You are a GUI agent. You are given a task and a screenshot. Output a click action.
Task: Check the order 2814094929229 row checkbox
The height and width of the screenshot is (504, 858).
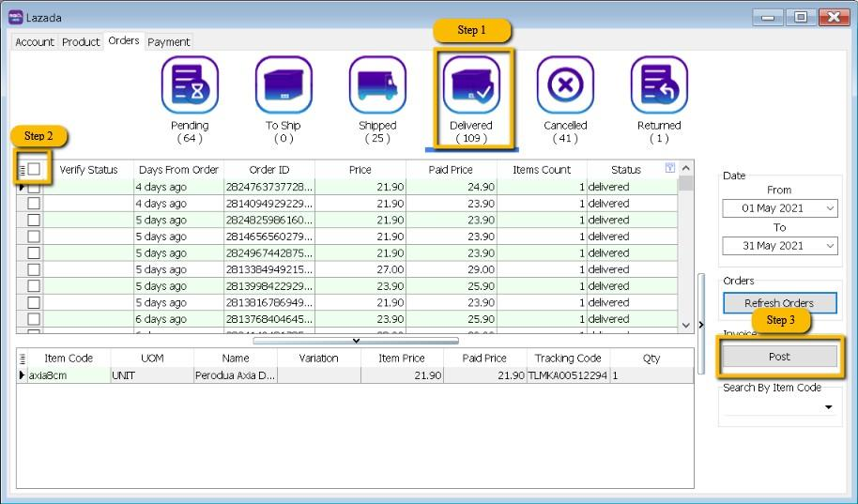click(x=34, y=204)
